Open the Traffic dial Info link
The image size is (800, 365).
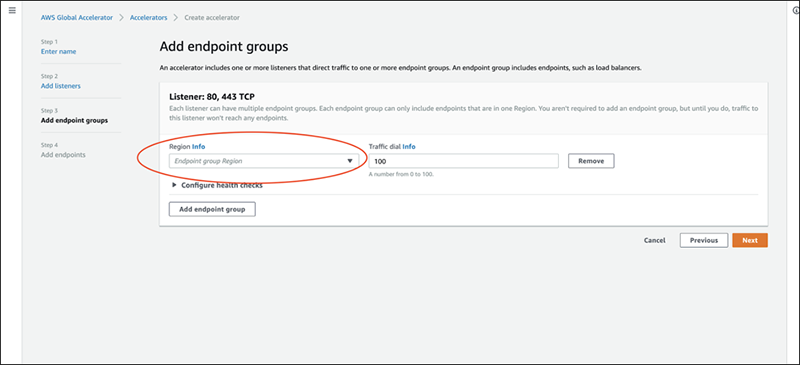409,147
